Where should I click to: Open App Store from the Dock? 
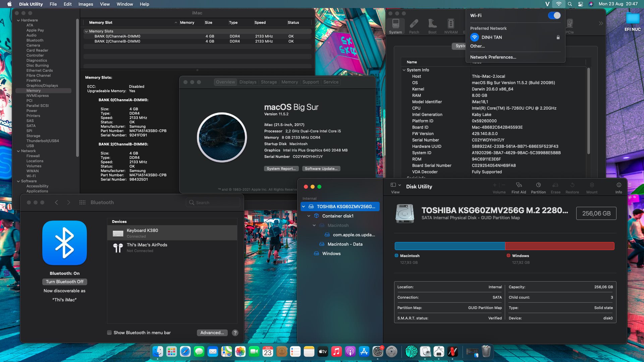(x=364, y=352)
